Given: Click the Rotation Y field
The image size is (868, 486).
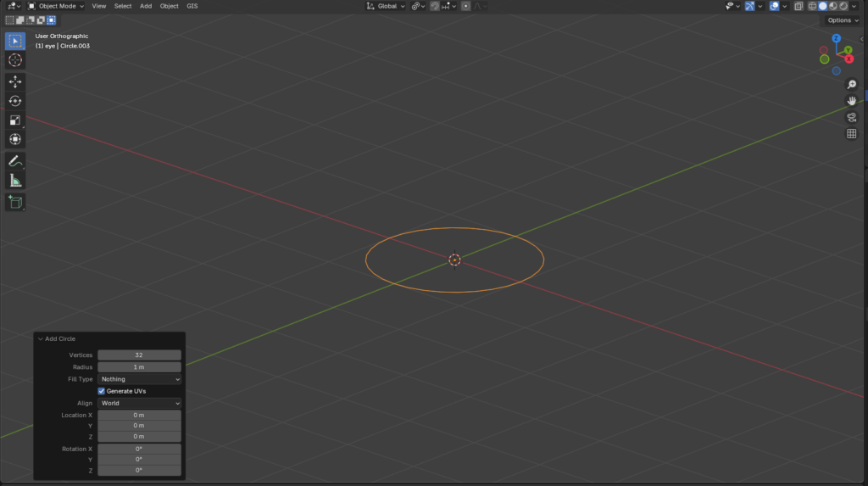Looking at the screenshot, I should point(140,460).
